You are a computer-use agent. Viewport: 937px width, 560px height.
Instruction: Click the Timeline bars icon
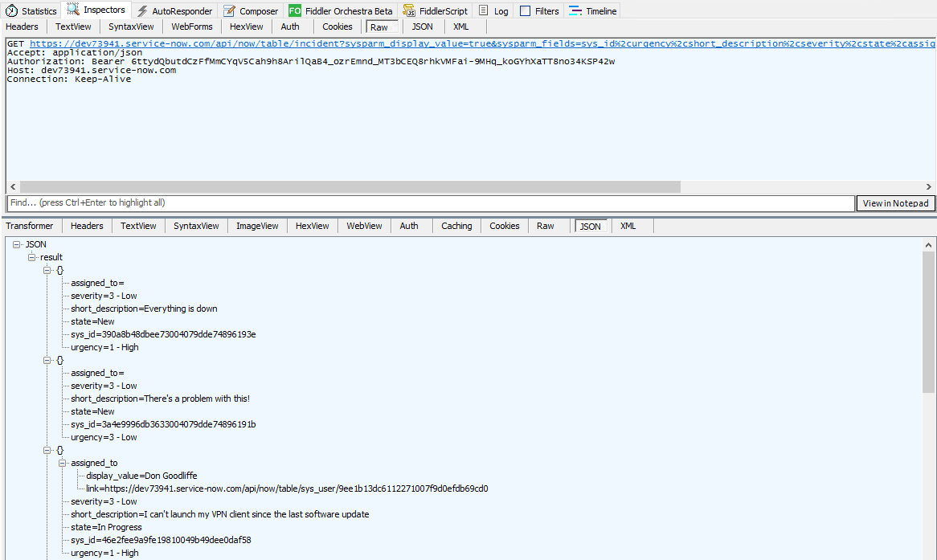point(575,10)
